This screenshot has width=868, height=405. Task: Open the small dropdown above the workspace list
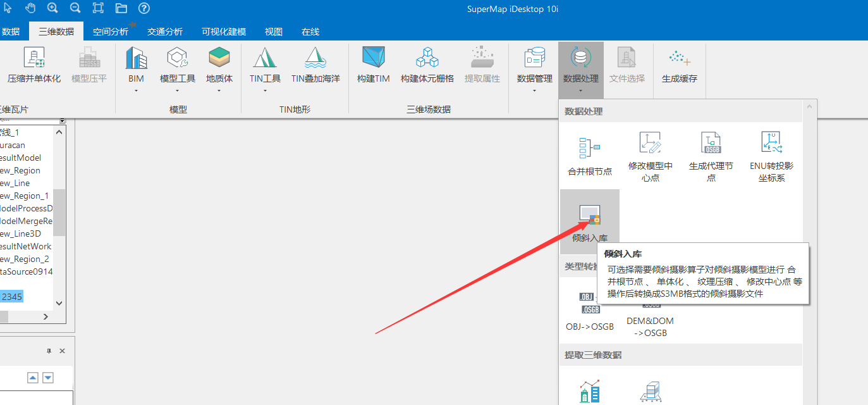(62, 120)
